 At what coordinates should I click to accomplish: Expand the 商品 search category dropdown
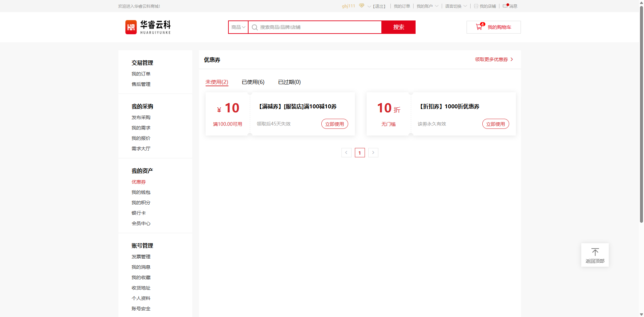[238, 27]
